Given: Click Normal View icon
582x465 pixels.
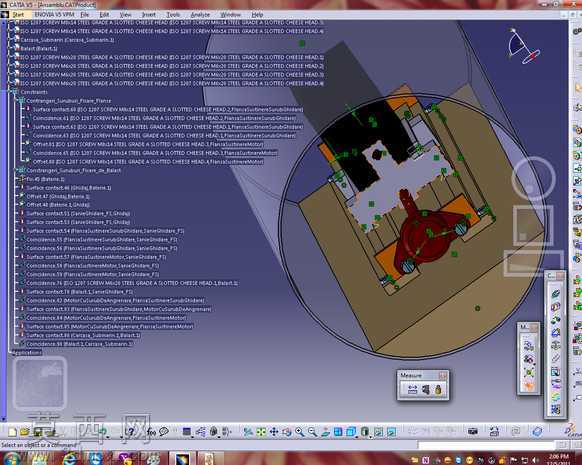Looking at the screenshot, I should pos(325,432).
